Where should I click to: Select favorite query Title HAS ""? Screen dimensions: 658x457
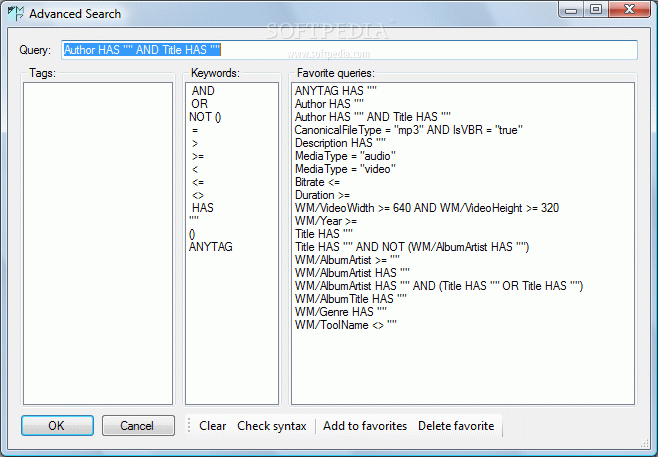(324, 234)
